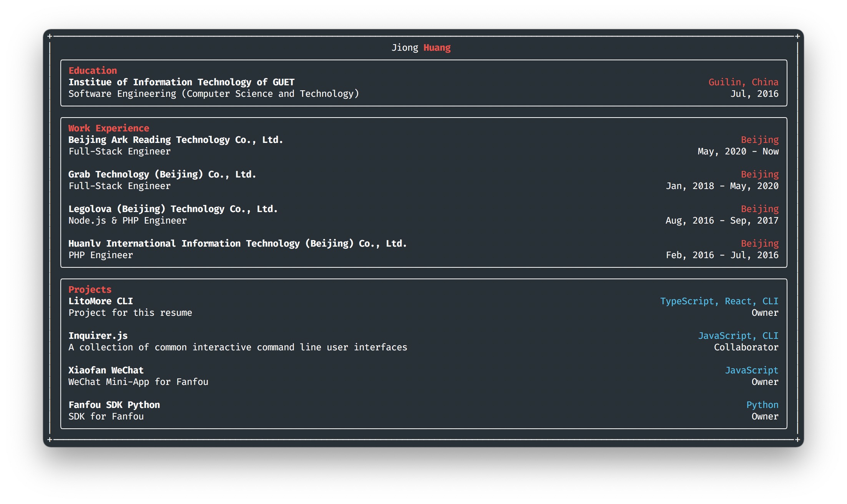Open the Xiaofan WeChat project
Screen dimensions: 847x504
pos(106,370)
